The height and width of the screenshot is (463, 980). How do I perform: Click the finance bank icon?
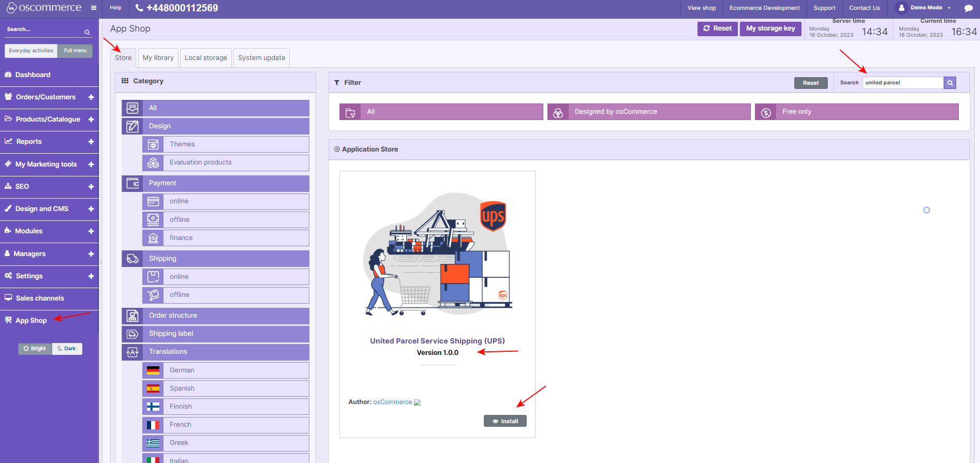click(153, 238)
